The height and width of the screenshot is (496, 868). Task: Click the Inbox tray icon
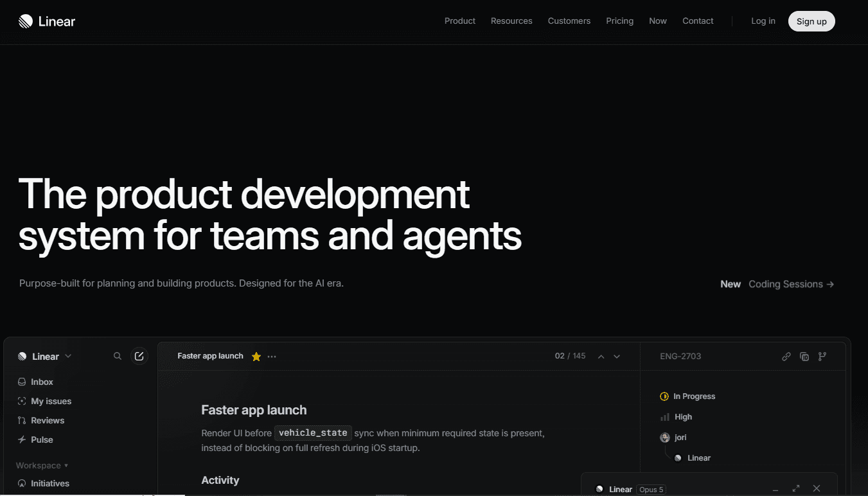(22, 382)
